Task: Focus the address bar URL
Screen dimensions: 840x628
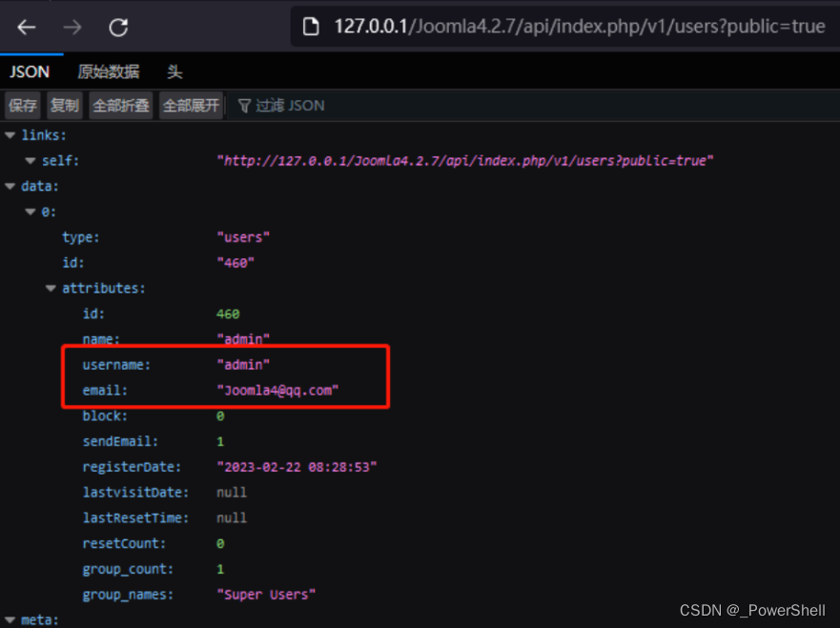Action: click(580, 27)
